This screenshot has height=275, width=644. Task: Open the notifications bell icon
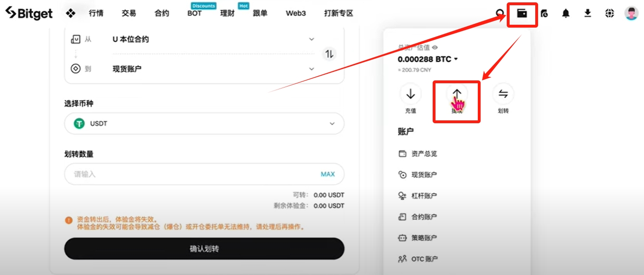(566, 13)
